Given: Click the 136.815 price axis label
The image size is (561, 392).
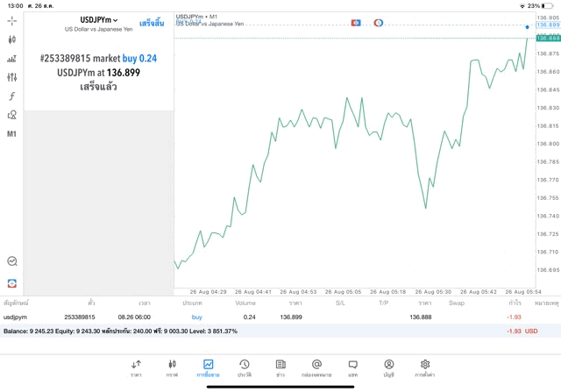Looking at the screenshot, I should (x=548, y=125).
